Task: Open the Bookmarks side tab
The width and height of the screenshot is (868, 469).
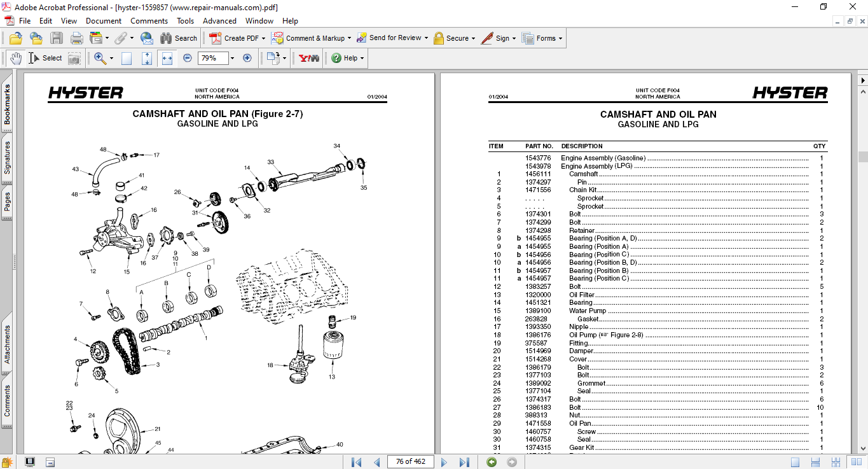Action: (7, 105)
